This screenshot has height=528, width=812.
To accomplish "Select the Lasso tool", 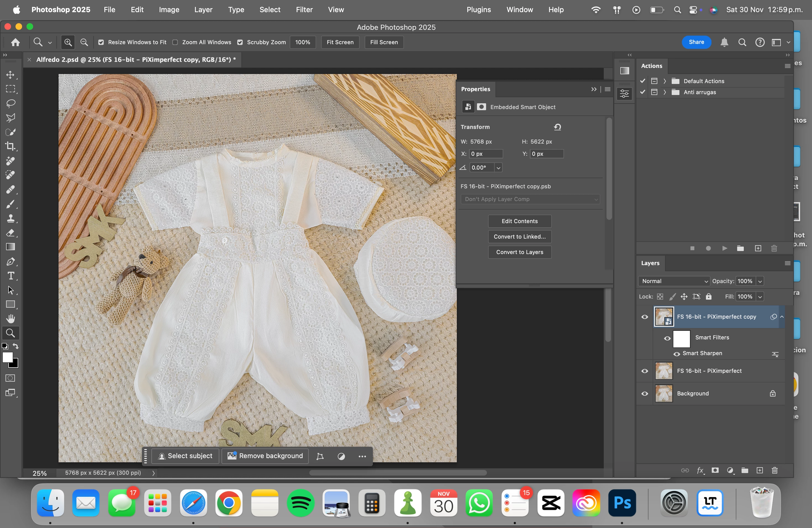I will 10,103.
